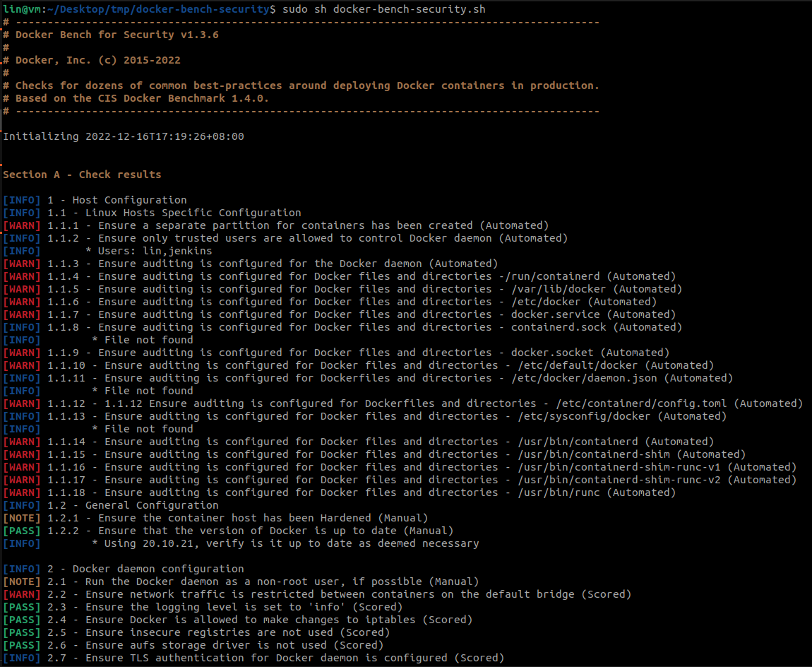Screen dimensions: 812x667
Task: Click '1.1 - Linux Hosts Specific Configuration' line
Action: tap(153, 213)
